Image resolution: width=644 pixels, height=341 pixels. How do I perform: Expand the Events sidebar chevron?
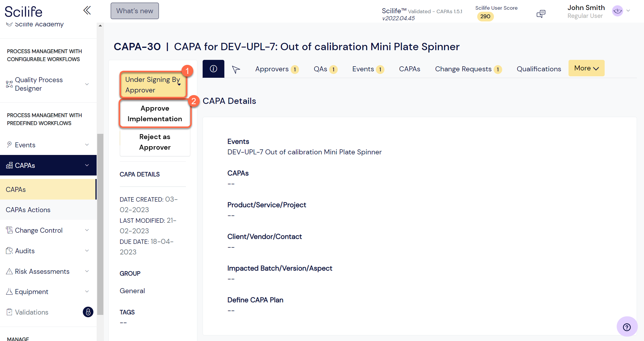click(87, 145)
